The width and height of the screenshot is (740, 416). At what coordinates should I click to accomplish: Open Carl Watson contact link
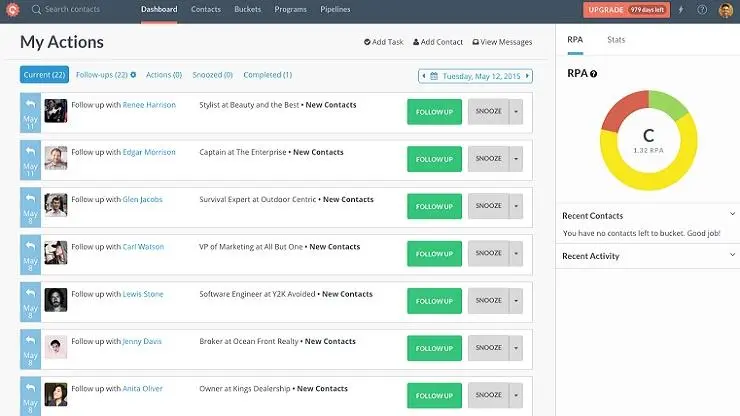(143, 246)
